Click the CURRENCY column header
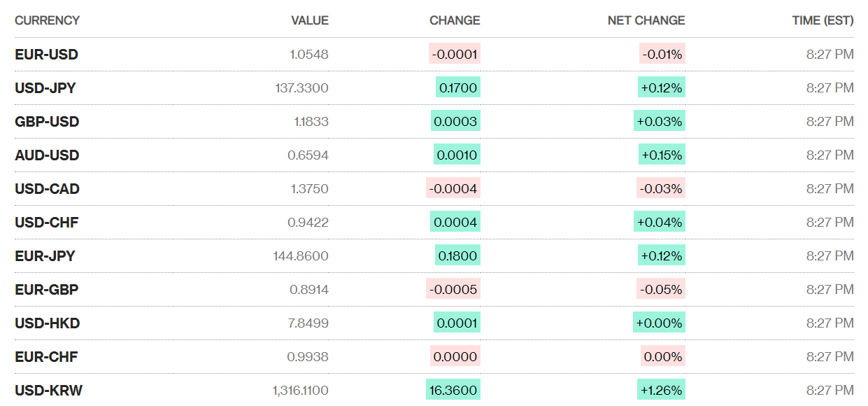This screenshot has width=868, height=406. 47,20
